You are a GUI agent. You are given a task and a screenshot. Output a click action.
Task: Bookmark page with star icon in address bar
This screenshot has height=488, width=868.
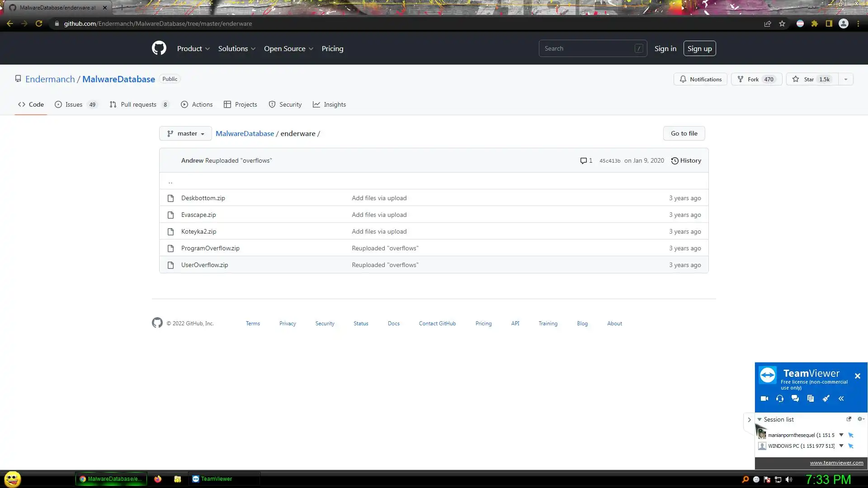pyautogui.click(x=782, y=23)
